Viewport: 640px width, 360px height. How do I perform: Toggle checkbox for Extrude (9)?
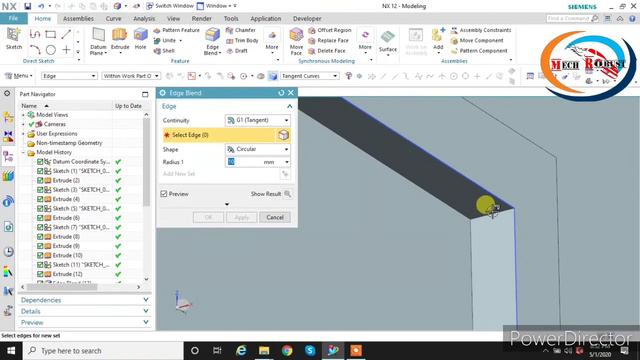[x=40, y=246]
